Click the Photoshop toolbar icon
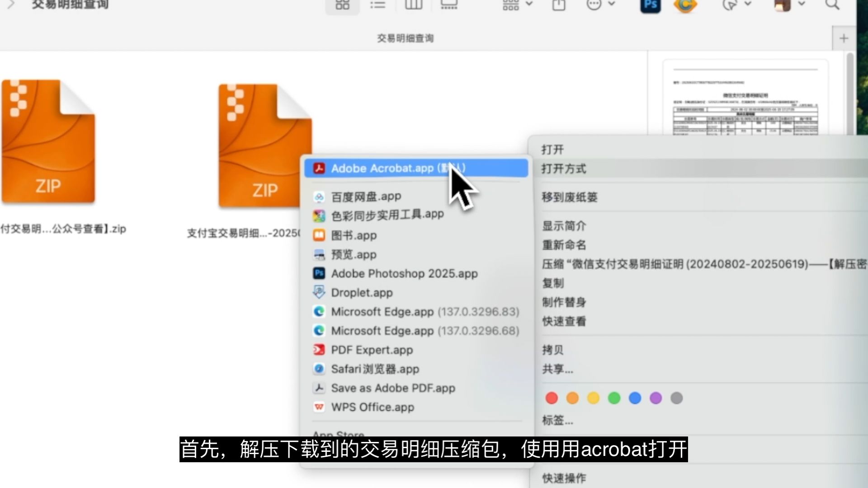The image size is (868, 488). (x=650, y=5)
